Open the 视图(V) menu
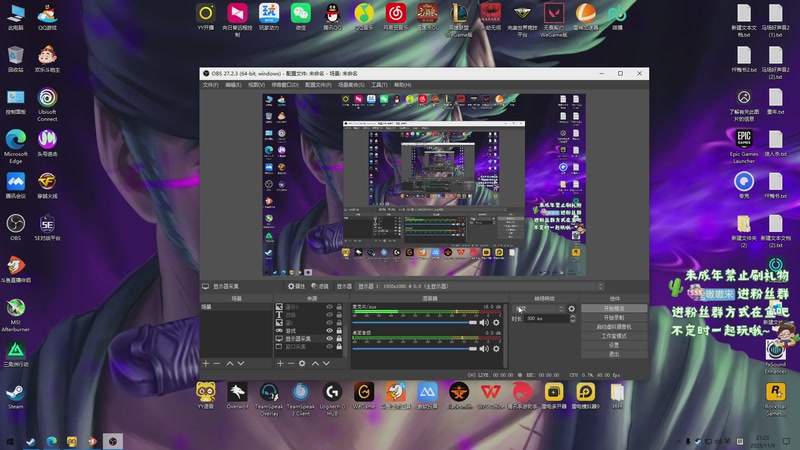 256,85
